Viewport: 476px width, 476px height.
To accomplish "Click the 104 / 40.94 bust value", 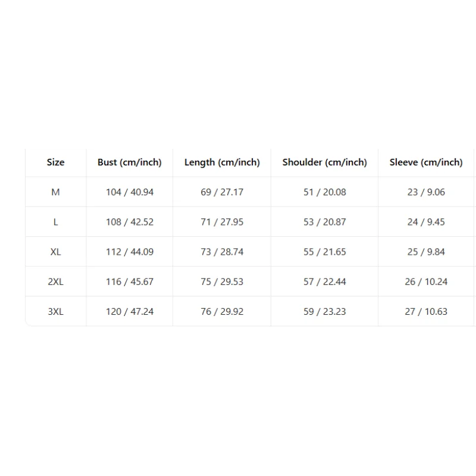I will (130, 192).
